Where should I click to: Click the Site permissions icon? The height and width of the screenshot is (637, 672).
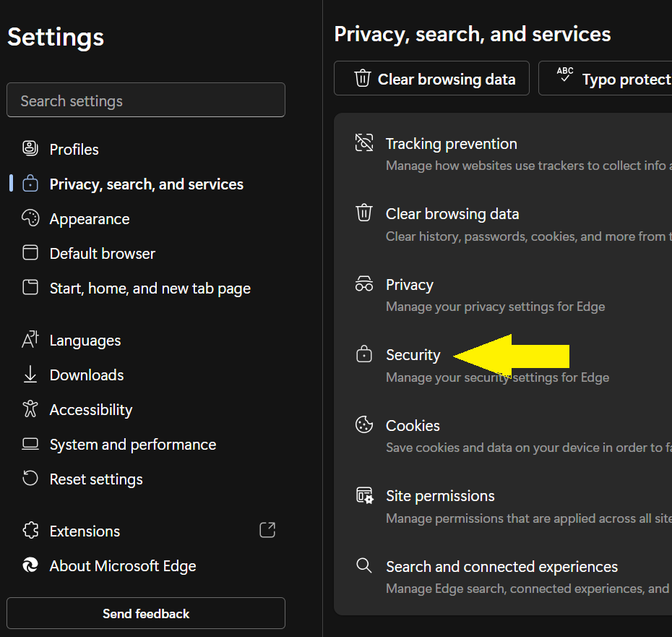click(x=365, y=495)
